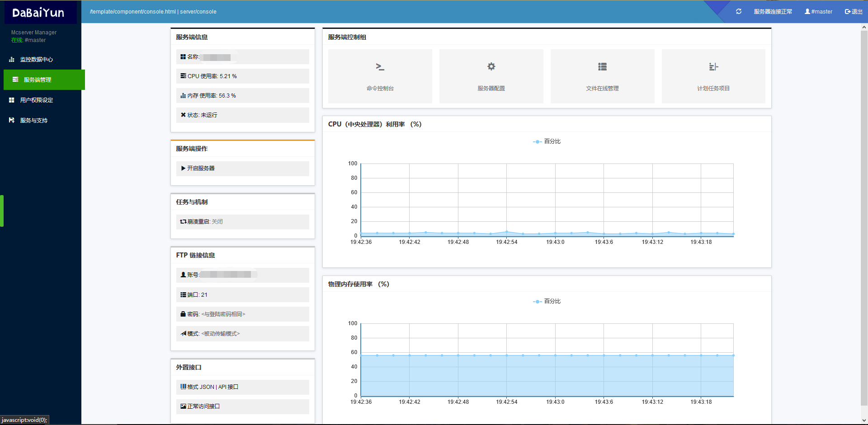Click the 服务器连接正常 status text
This screenshot has width=868, height=425.
tap(773, 12)
